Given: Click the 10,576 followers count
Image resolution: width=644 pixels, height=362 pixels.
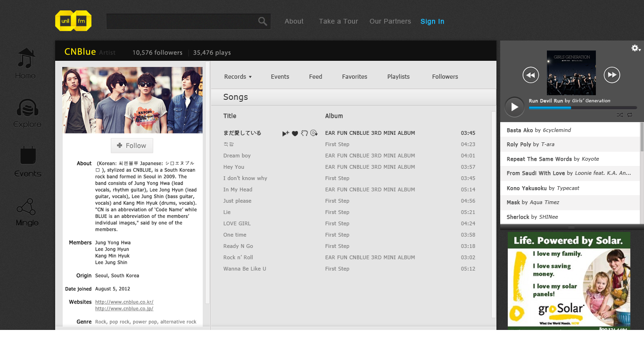Looking at the screenshot, I should pyautogui.click(x=157, y=53).
